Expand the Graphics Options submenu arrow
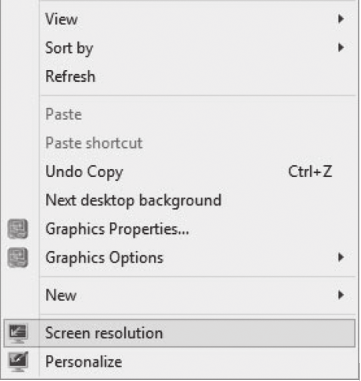The image size is (361, 381). tap(340, 257)
